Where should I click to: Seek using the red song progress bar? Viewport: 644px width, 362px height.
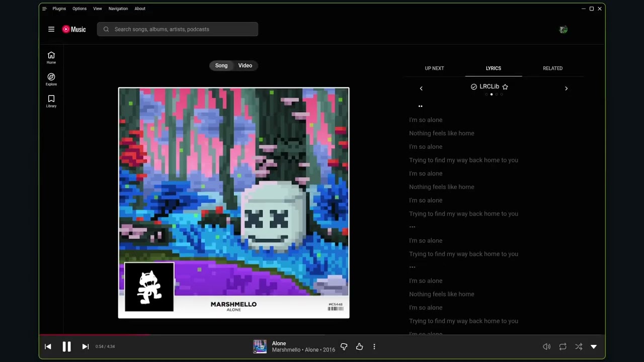pos(322,334)
